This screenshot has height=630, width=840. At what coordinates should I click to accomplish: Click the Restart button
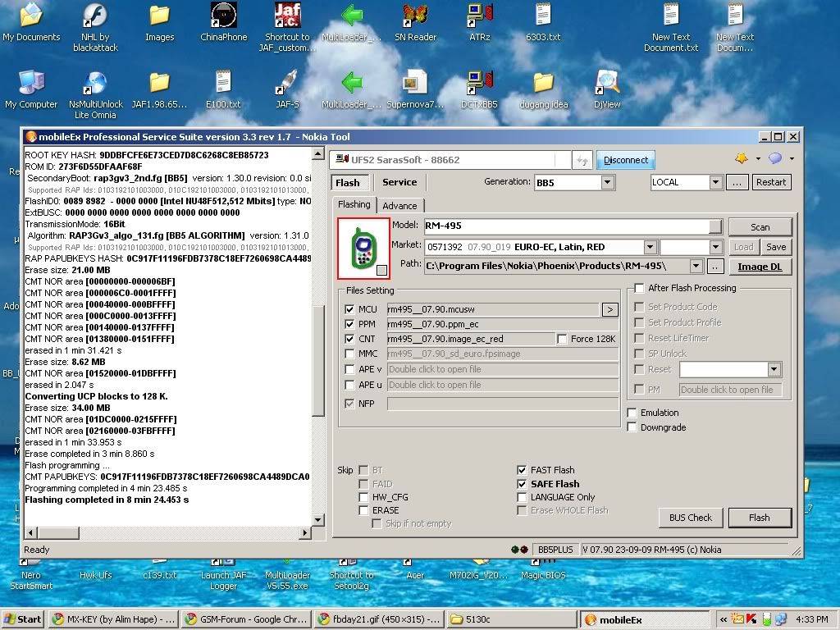click(771, 182)
